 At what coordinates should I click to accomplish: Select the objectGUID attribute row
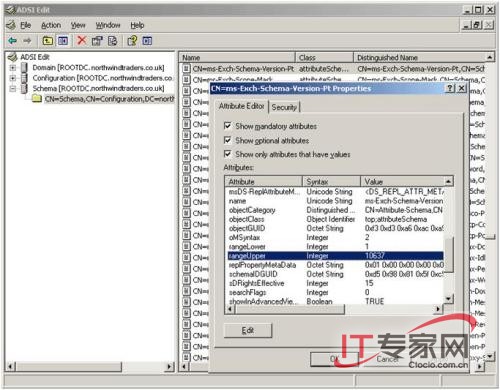(335, 228)
